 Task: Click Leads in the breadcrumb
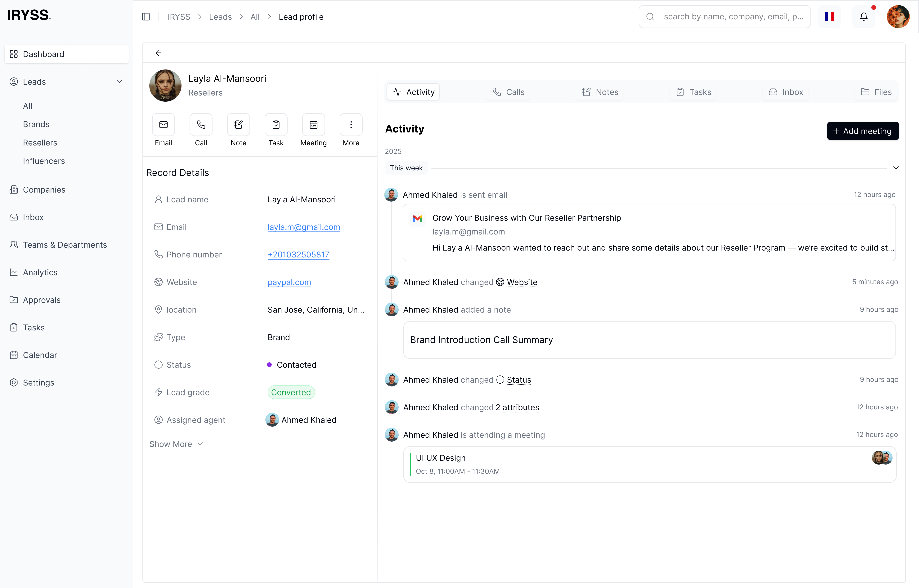click(220, 17)
